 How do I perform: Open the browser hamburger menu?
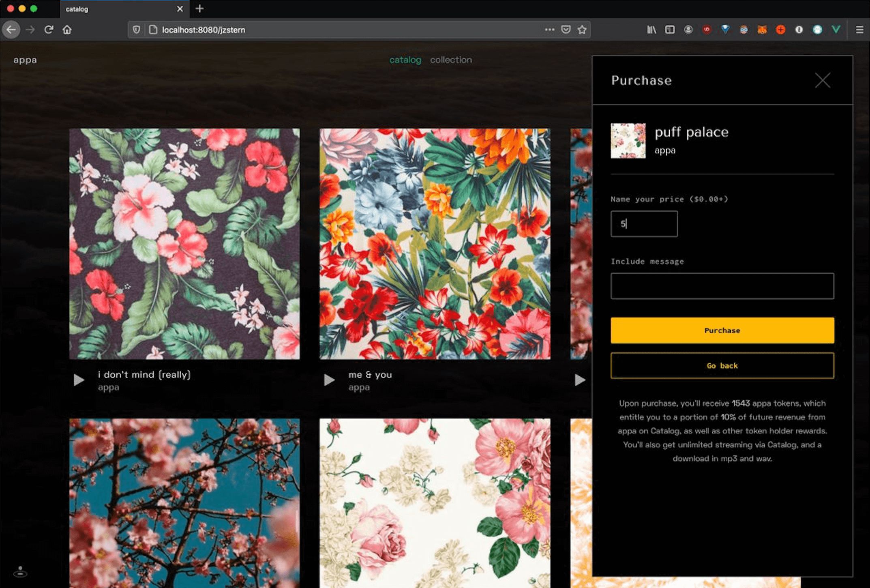point(859,30)
